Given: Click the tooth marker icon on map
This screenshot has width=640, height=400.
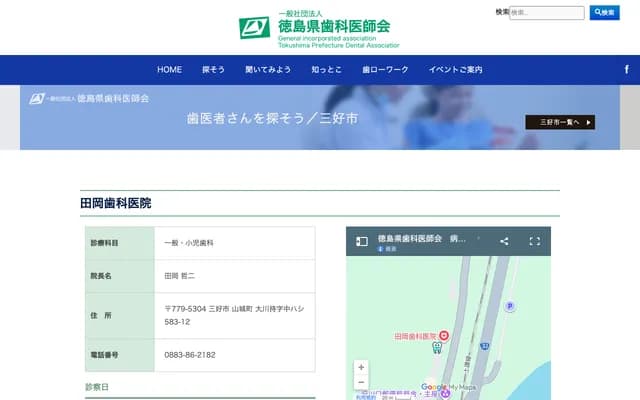Looking at the screenshot, I should (x=437, y=348).
